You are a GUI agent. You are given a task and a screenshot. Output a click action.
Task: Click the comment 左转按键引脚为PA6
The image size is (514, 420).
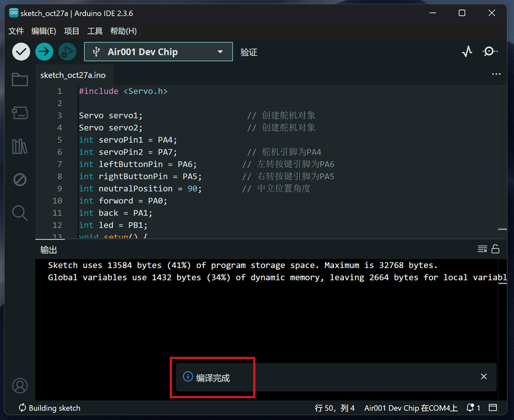pos(288,164)
